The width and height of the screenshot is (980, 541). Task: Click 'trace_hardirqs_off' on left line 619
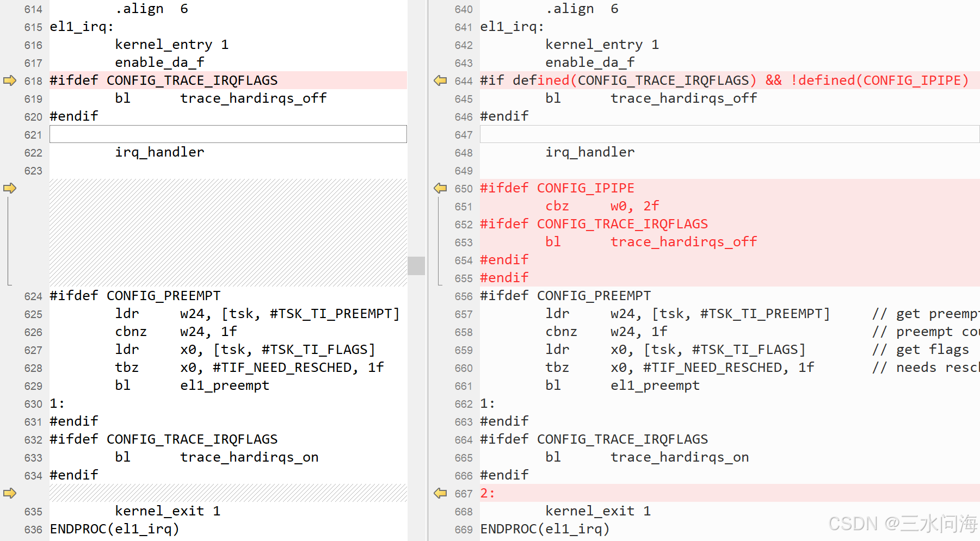(x=254, y=98)
